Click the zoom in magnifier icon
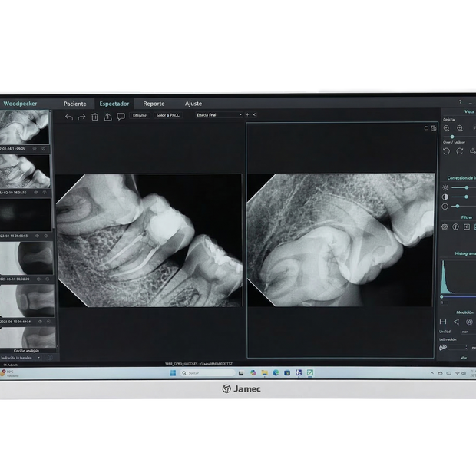 point(447,128)
